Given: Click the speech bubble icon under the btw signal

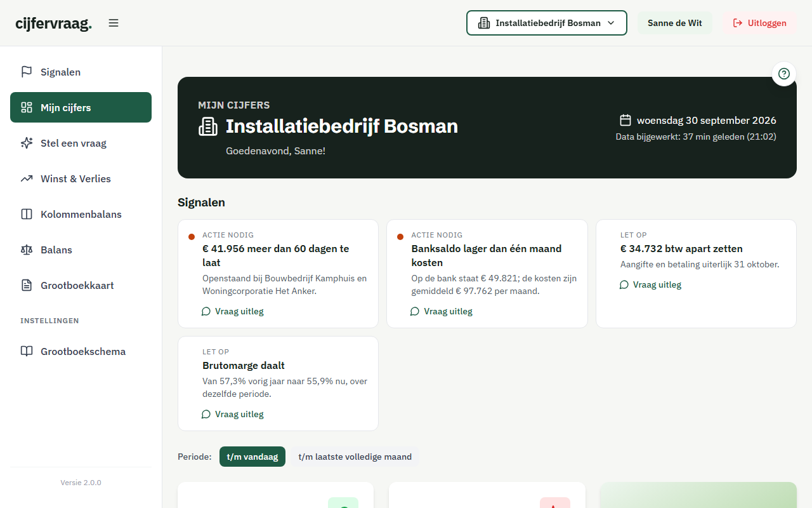Looking at the screenshot, I should [x=624, y=284].
